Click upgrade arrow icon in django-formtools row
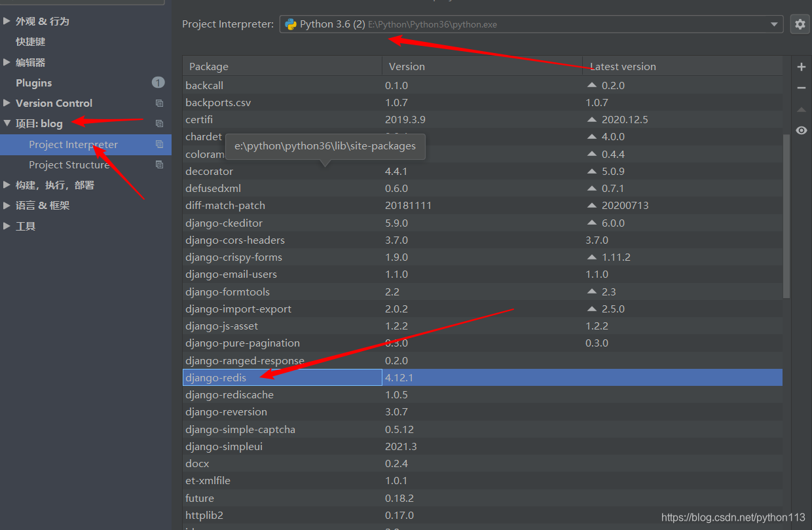The width and height of the screenshot is (812, 530). [592, 292]
